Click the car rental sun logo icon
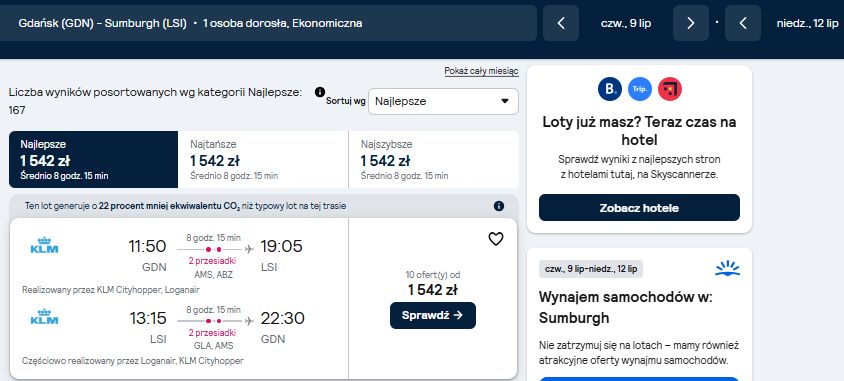Viewport: 844px width, 381px height. point(727,269)
